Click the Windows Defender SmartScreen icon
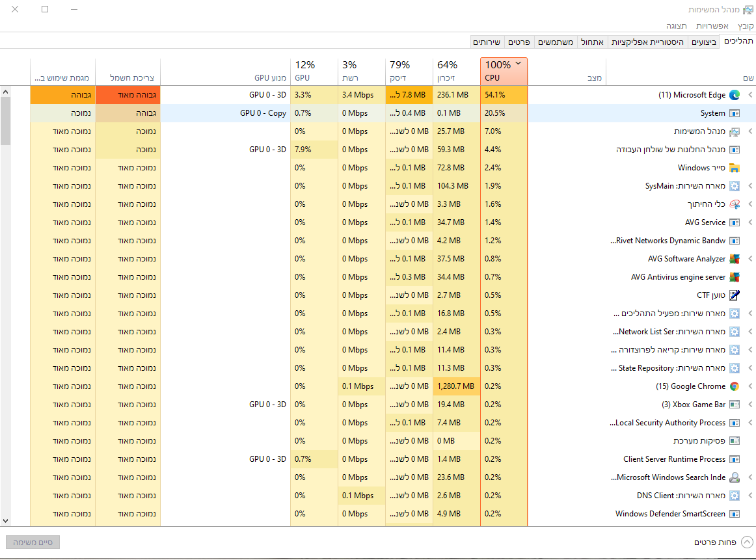The image size is (756, 560). pos(735,514)
